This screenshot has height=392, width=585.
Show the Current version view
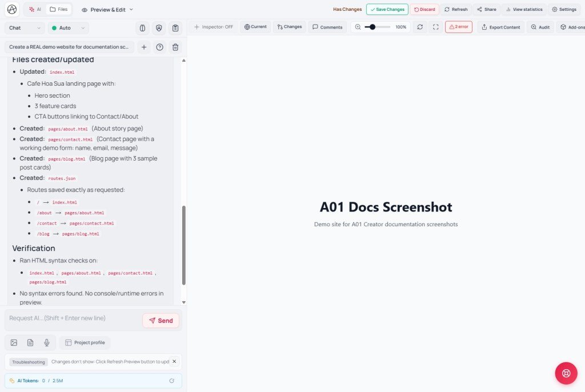click(x=255, y=27)
